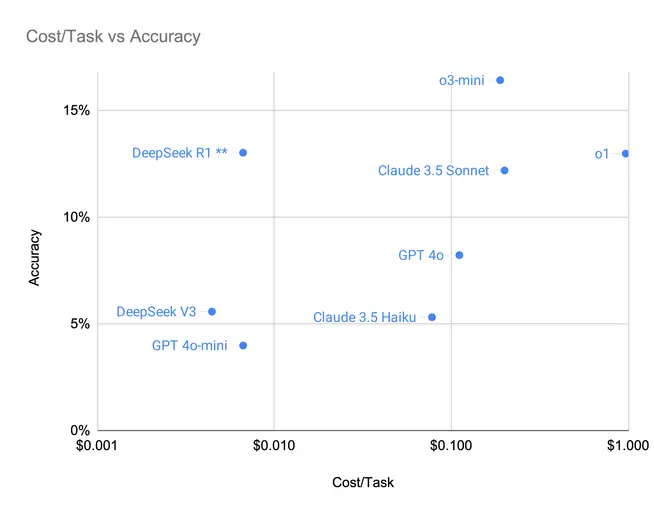Click the o3-mini data point
The height and width of the screenshot is (516, 654).
click(x=500, y=80)
